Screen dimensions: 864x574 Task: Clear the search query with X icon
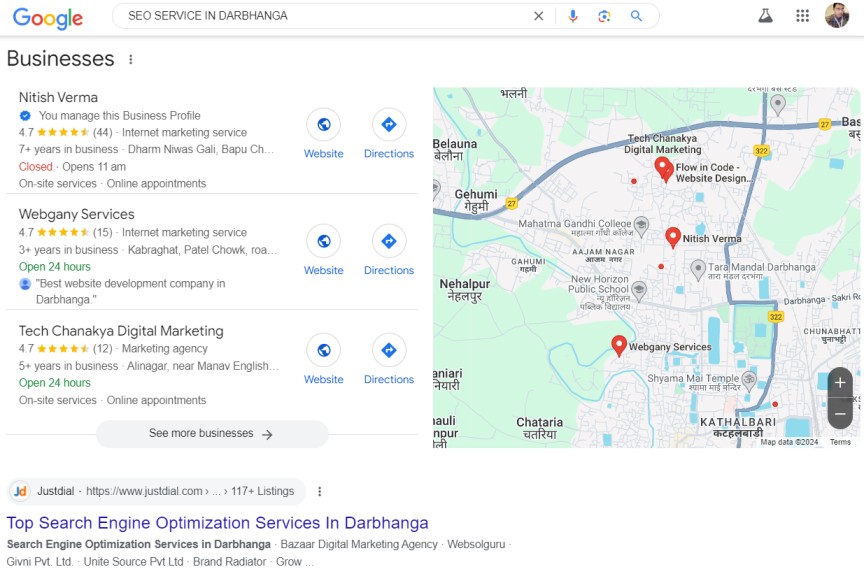(538, 16)
